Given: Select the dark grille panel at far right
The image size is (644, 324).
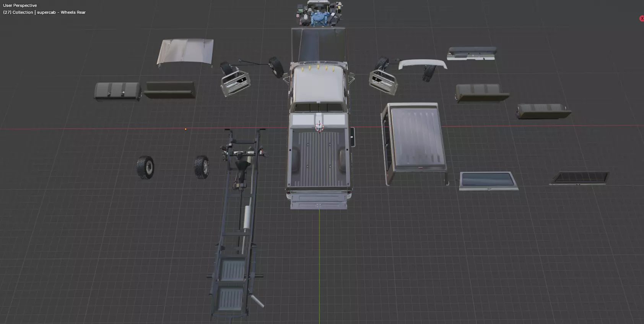Looking at the screenshot, I should click(579, 178).
